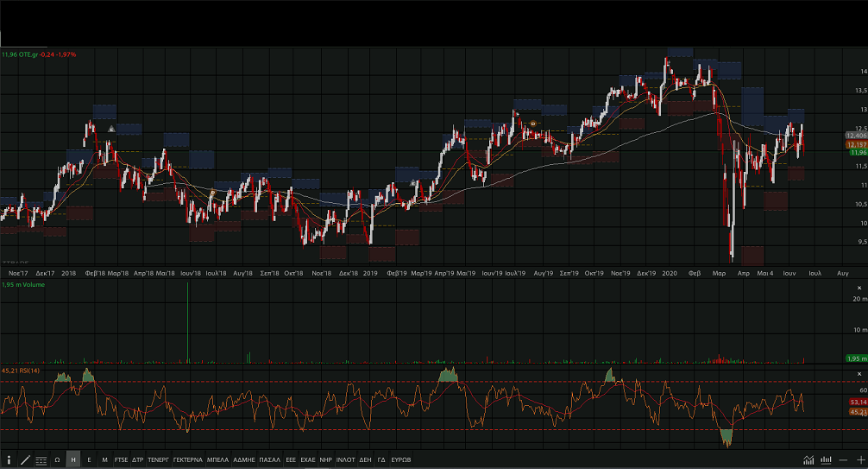
Task: Select monthly M timeframe
Action: (x=104, y=460)
